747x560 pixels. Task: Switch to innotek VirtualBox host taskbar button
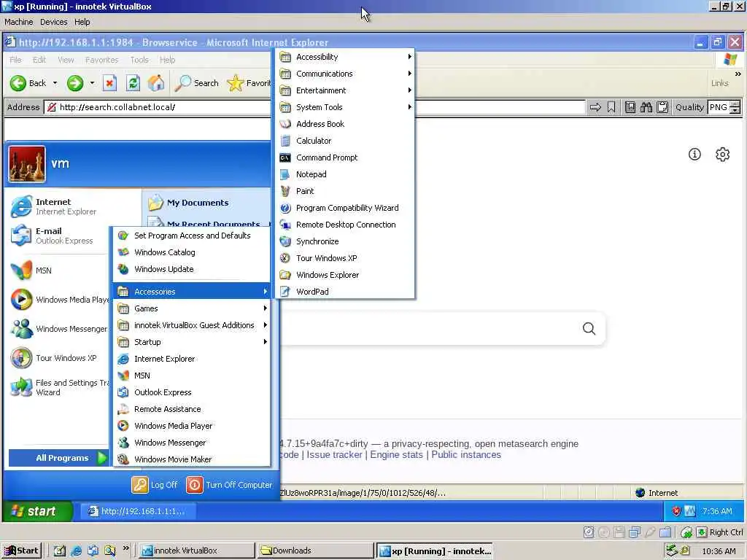pyautogui.click(x=196, y=551)
